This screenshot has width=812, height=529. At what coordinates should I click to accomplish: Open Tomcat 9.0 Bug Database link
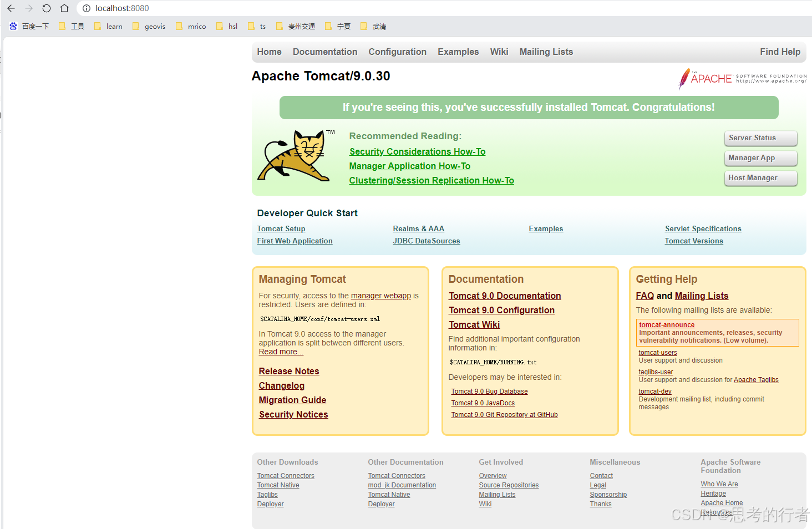[489, 391]
